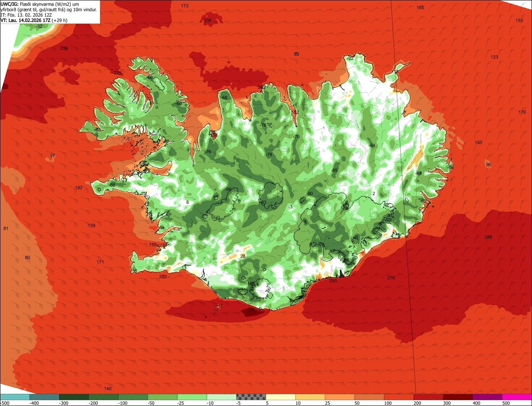
Task: Select the 25 to 50 orange legend swatch
Action: 339,397
